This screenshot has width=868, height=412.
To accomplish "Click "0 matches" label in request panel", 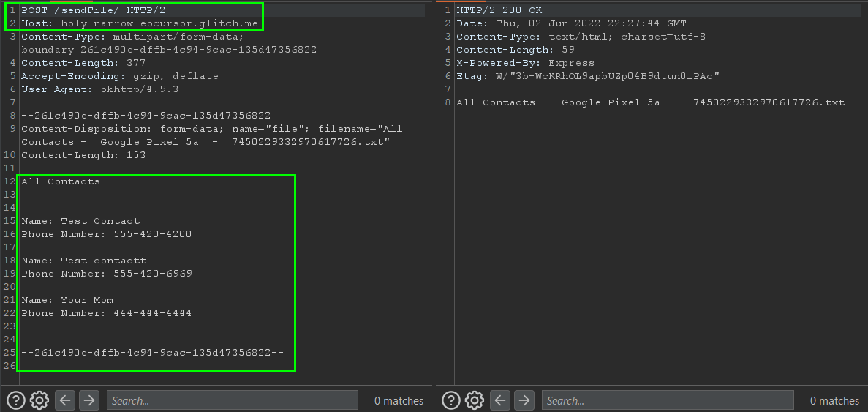I will 399,401.
